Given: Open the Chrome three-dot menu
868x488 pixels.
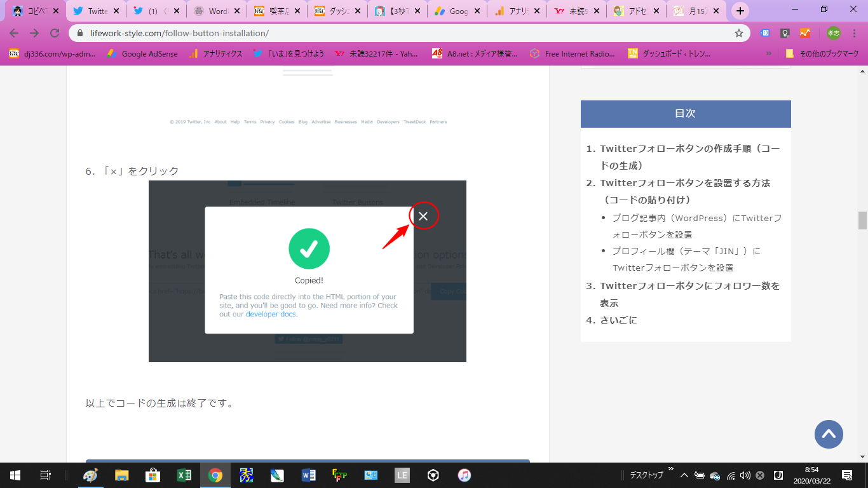Looking at the screenshot, I should (854, 33).
